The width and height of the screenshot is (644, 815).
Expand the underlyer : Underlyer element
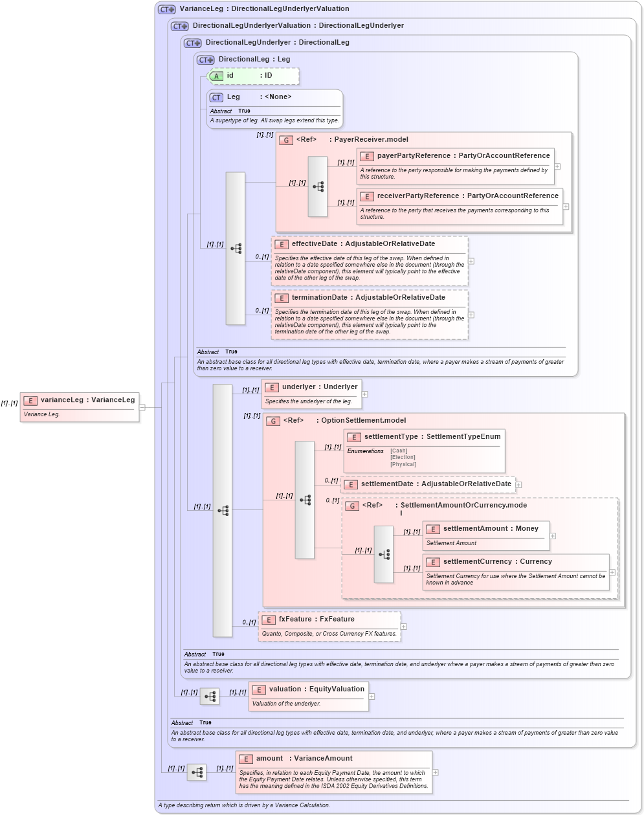pyautogui.click(x=364, y=394)
